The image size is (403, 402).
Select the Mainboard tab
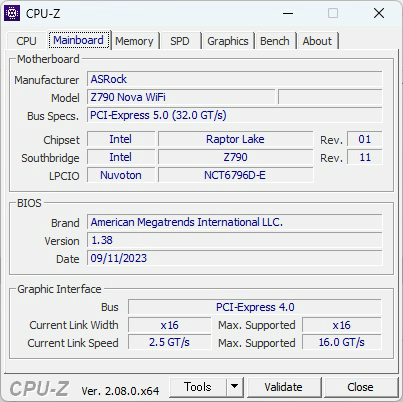coord(79,40)
